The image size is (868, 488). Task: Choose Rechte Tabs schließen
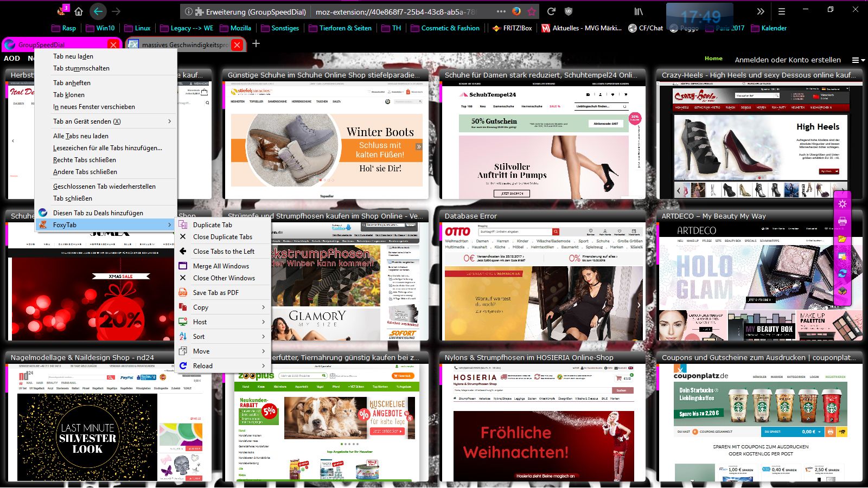(x=106, y=159)
